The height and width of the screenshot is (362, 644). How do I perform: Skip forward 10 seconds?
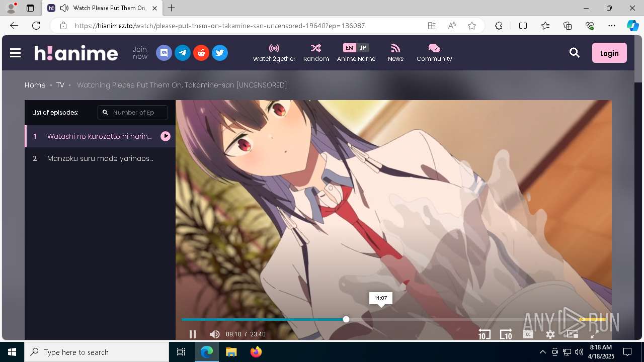pos(506,334)
